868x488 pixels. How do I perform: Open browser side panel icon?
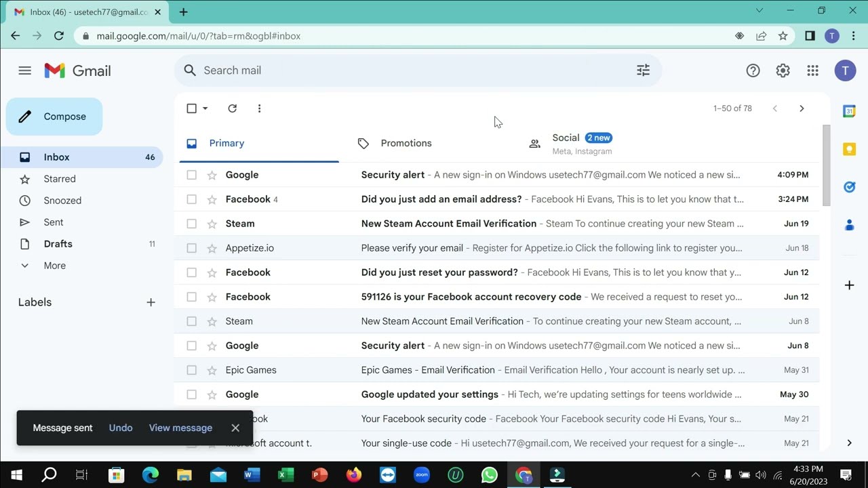[810, 36]
